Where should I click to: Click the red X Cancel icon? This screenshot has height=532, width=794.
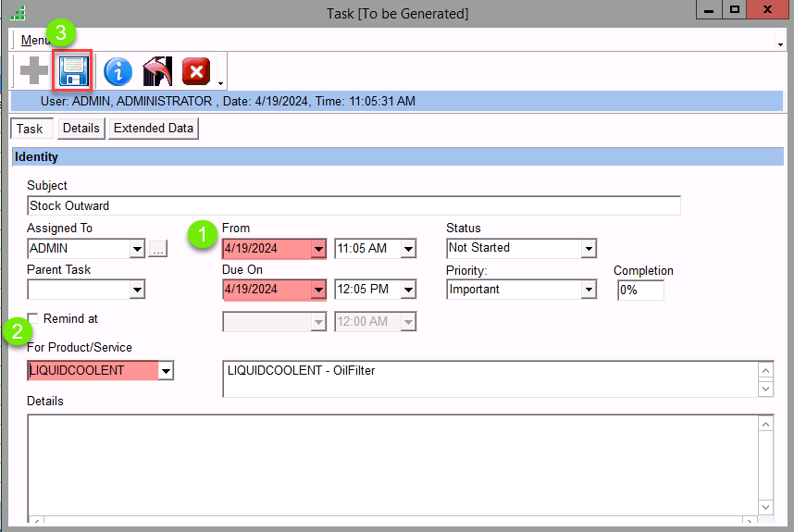[x=196, y=71]
